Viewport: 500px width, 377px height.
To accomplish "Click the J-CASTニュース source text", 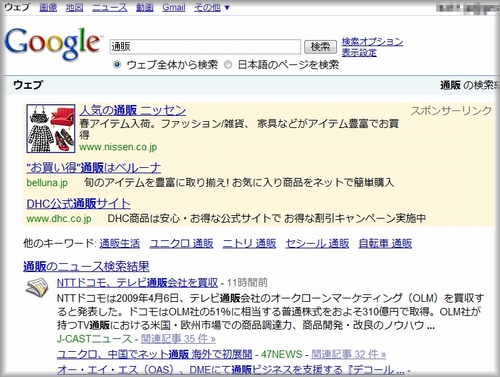I will click(95, 339).
